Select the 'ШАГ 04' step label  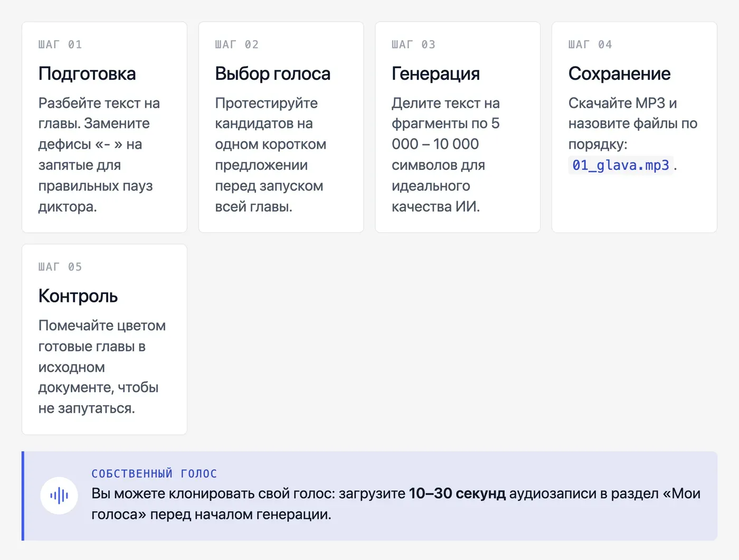590,45
